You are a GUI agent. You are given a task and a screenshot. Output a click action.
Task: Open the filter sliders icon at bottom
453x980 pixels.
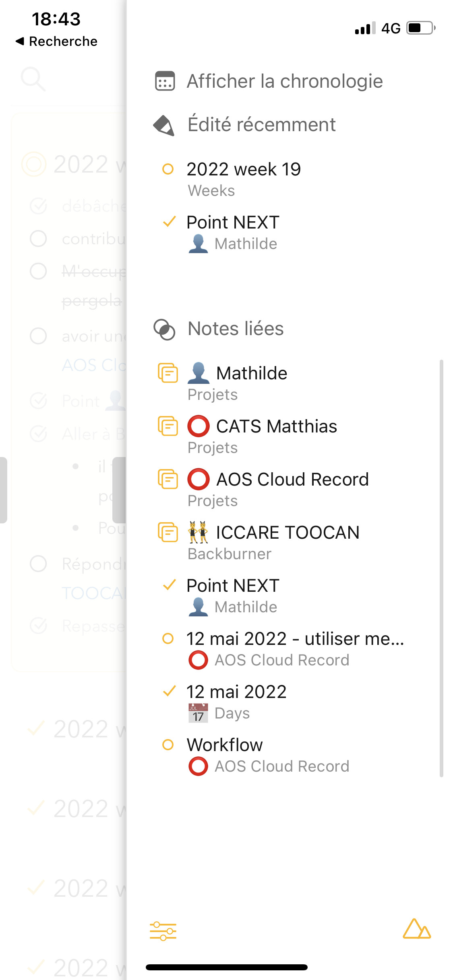[x=163, y=931]
